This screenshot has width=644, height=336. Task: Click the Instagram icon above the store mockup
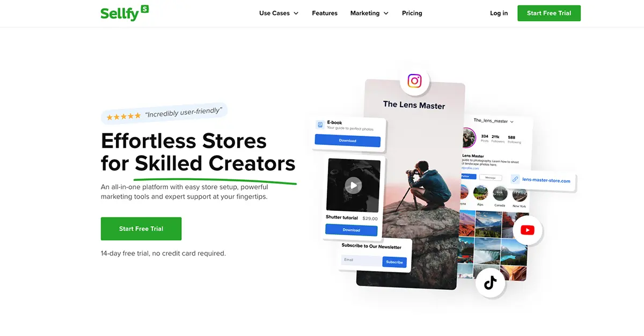414,81
